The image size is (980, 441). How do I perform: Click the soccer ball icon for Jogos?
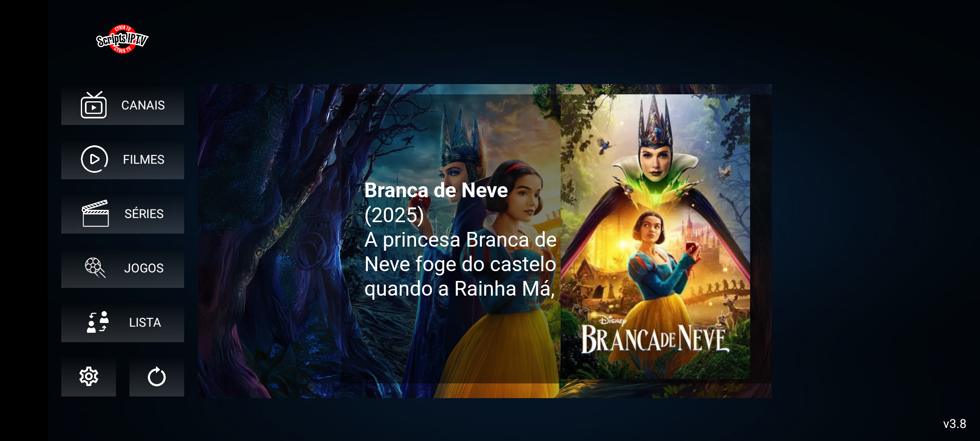tap(95, 268)
